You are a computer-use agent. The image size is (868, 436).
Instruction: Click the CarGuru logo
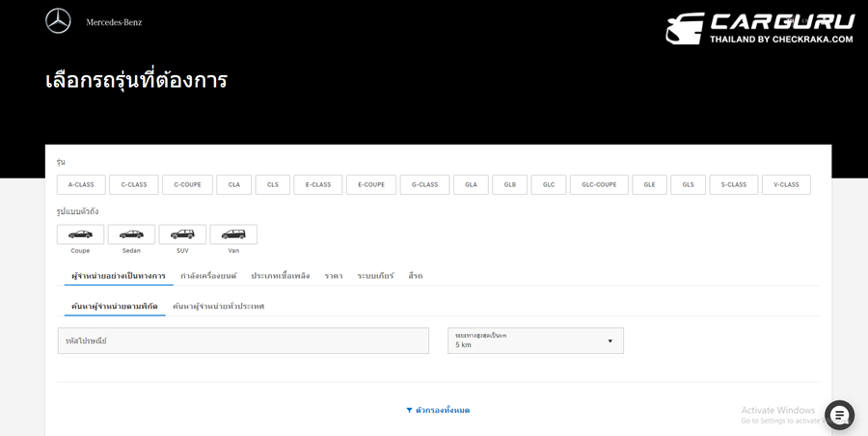coord(760,27)
